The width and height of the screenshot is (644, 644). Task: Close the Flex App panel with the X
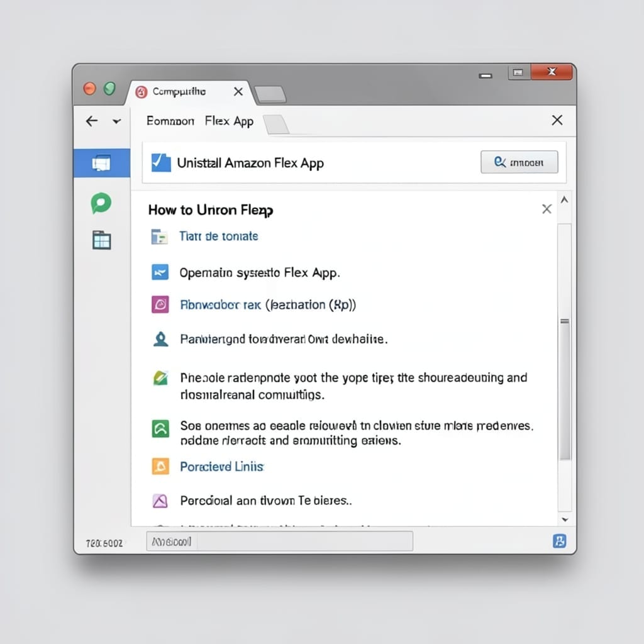tap(557, 120)
